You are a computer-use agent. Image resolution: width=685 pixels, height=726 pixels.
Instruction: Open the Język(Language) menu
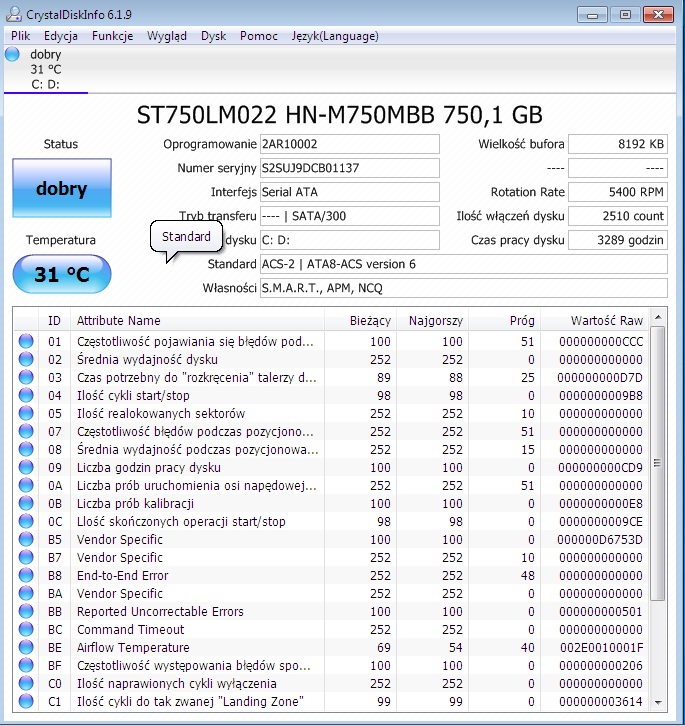tap(335, 36)
